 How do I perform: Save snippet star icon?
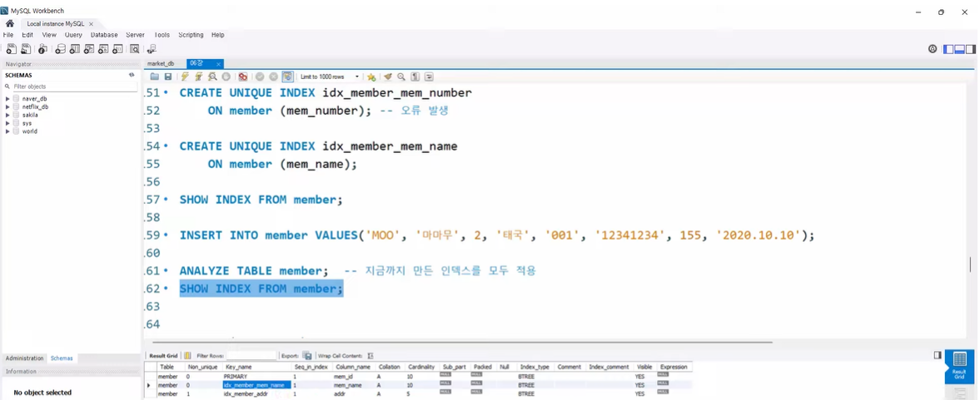[371, 77]
